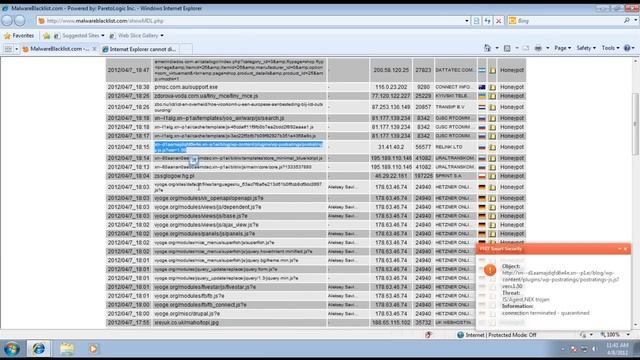Click the RELINK LTD cell

pos(455,147)
